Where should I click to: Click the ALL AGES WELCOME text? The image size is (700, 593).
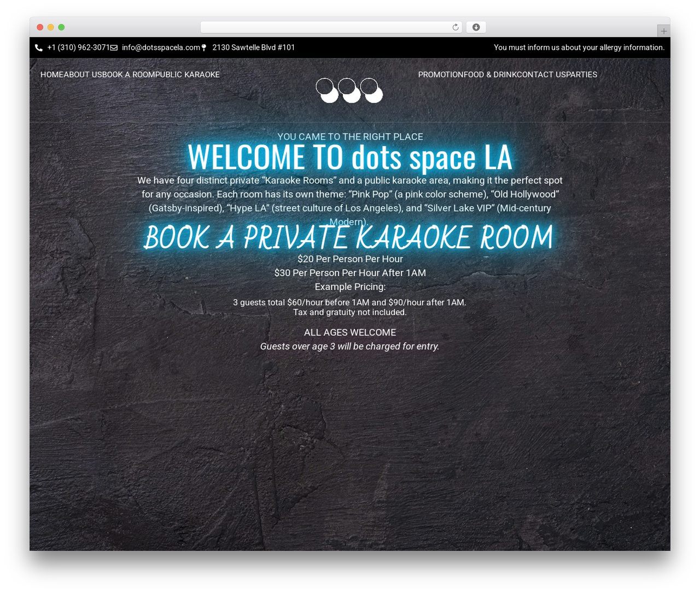(350, 333)
